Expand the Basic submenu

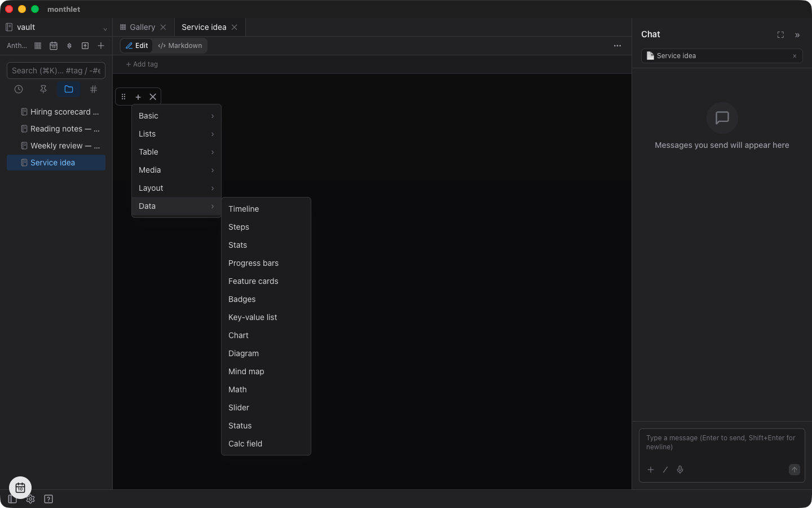(176, 116)
